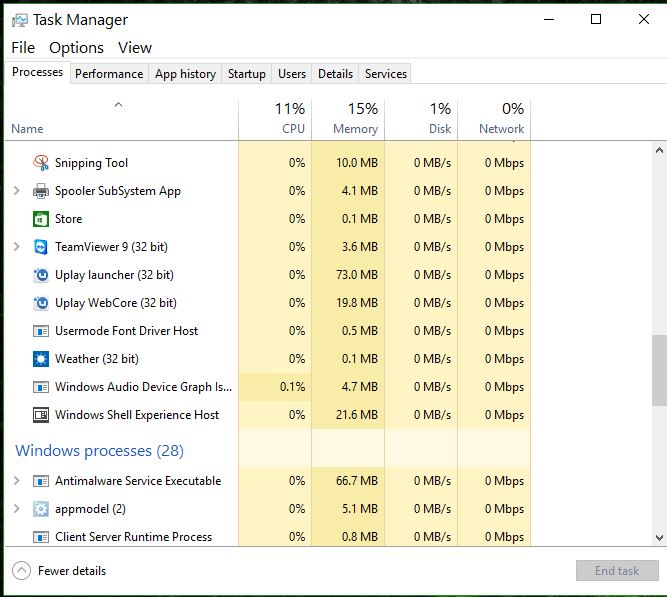667x597 pixels.
Task: Click the appmodel gear icon
Action: click(x=41, y=509)
